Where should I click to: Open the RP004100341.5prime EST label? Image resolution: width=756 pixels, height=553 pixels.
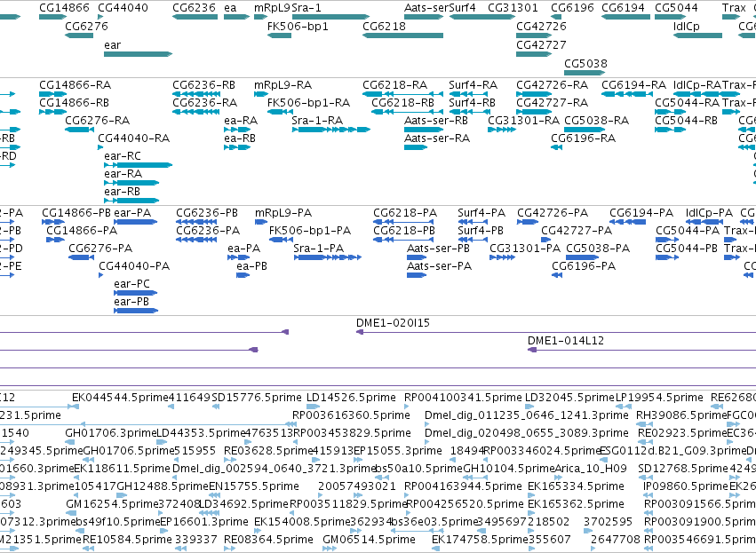point(463,398)
